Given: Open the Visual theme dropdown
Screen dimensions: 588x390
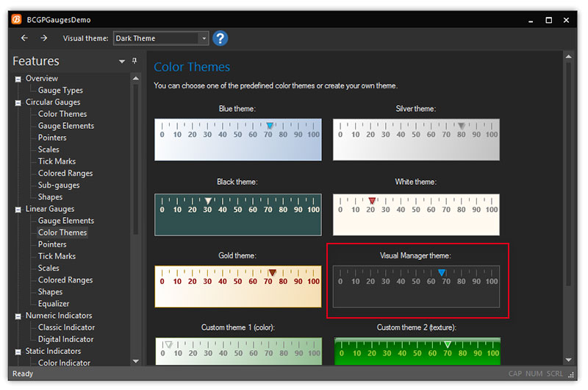Looking at the screenshot, I should (204, 38).
